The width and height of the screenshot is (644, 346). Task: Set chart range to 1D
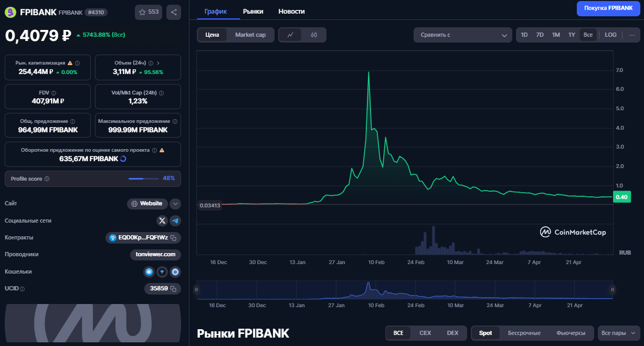click(524, 35)
